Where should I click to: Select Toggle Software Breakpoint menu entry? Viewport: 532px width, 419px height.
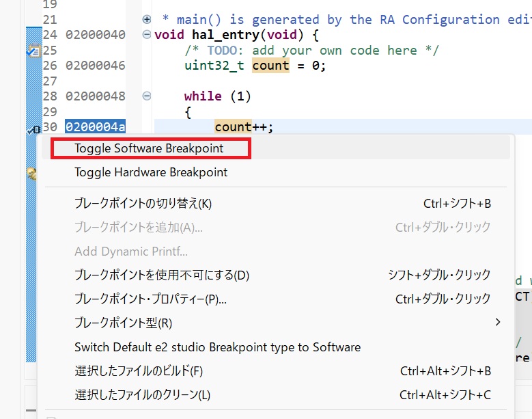click(x=275, y=148)
